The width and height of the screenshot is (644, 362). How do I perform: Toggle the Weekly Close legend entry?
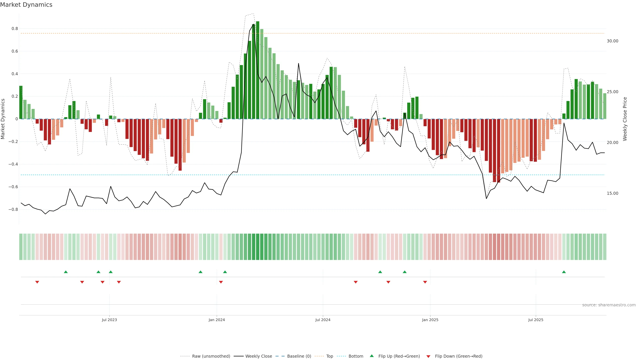[258, 356]
